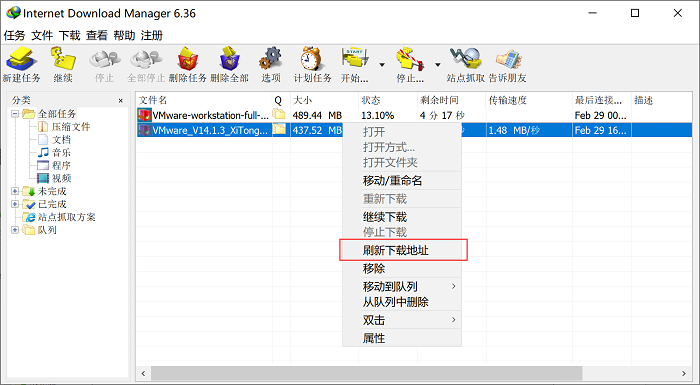Select 文档 category in tree
This screenshot has height=385, width=700.
[x=61, y=140]
